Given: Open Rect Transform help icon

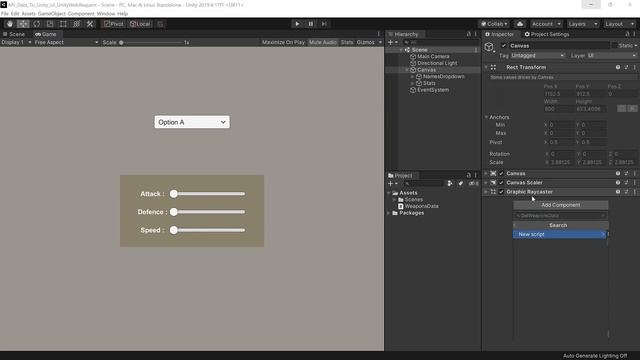Looking at the screenshot, I should point(618,67).
